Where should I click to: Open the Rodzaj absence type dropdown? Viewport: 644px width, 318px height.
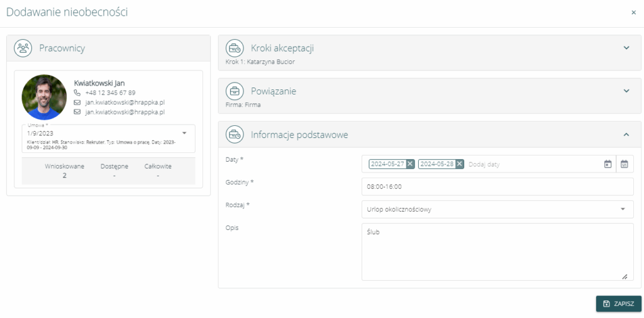[x=498, y=210]
